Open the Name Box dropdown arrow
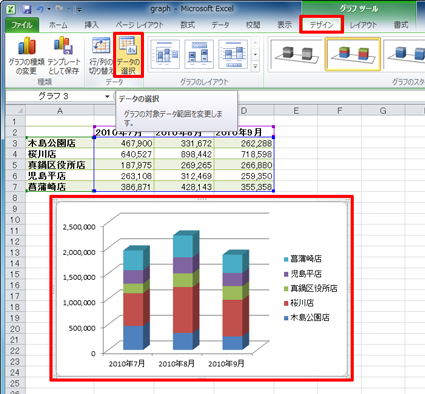425x394 pixels. [x=107, y=97]
